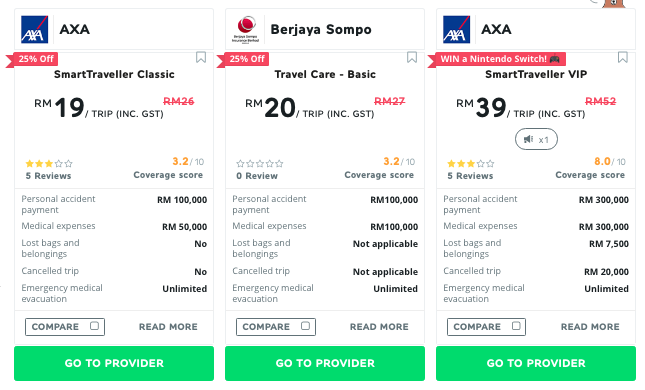This screenshot has width=645, height=390.
Task: Tick compare checkbox for Travel Care Basic
Action: [305, 326]
